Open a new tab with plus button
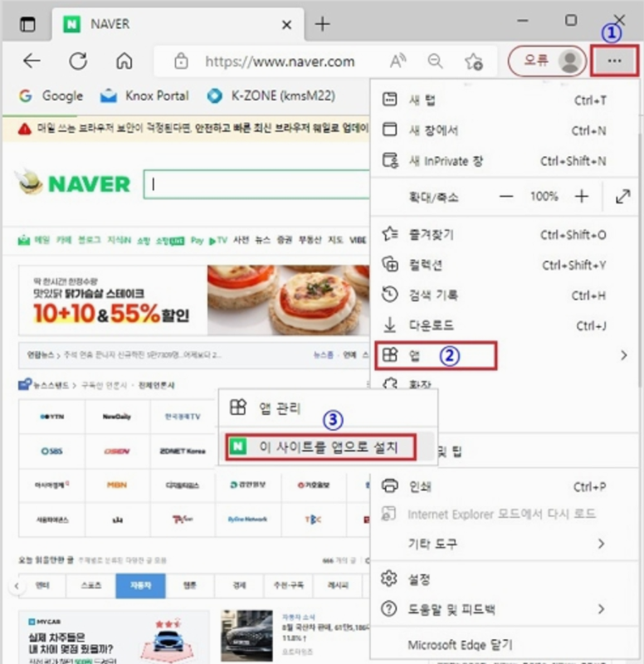The height and width of the screenshot is (664, 644). (x=322, y=24)
